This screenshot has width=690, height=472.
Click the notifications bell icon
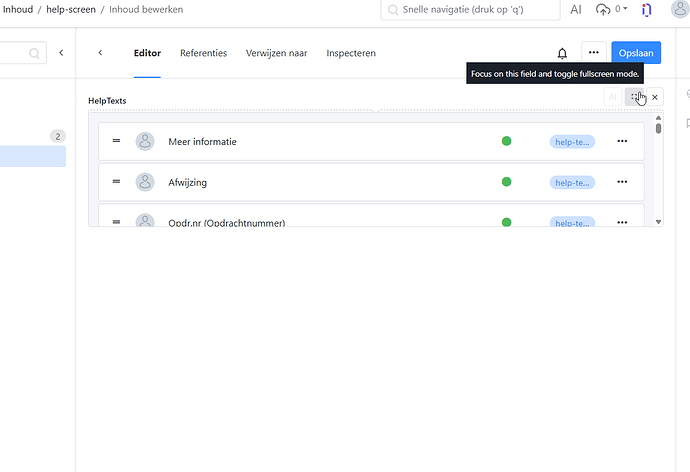[562, 53]
